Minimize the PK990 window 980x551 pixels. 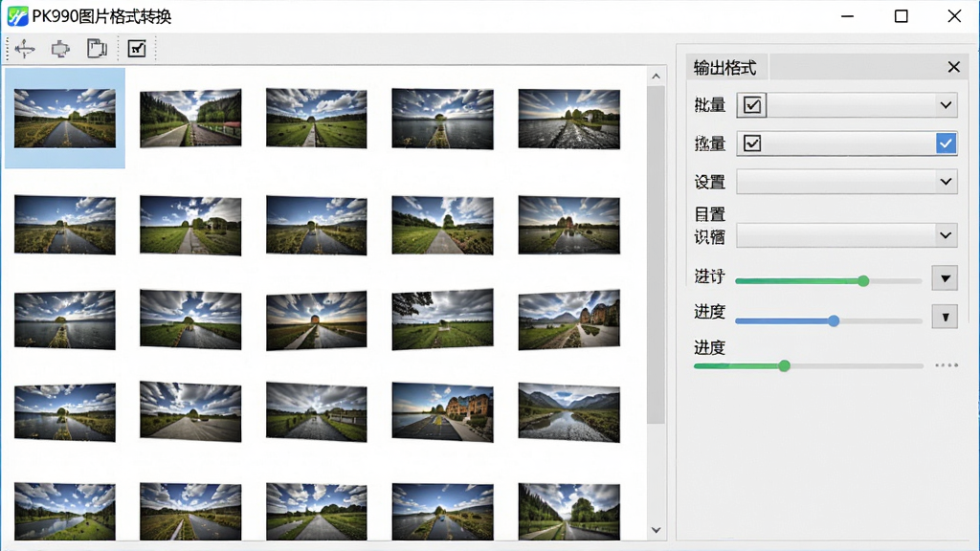point(848,16)
